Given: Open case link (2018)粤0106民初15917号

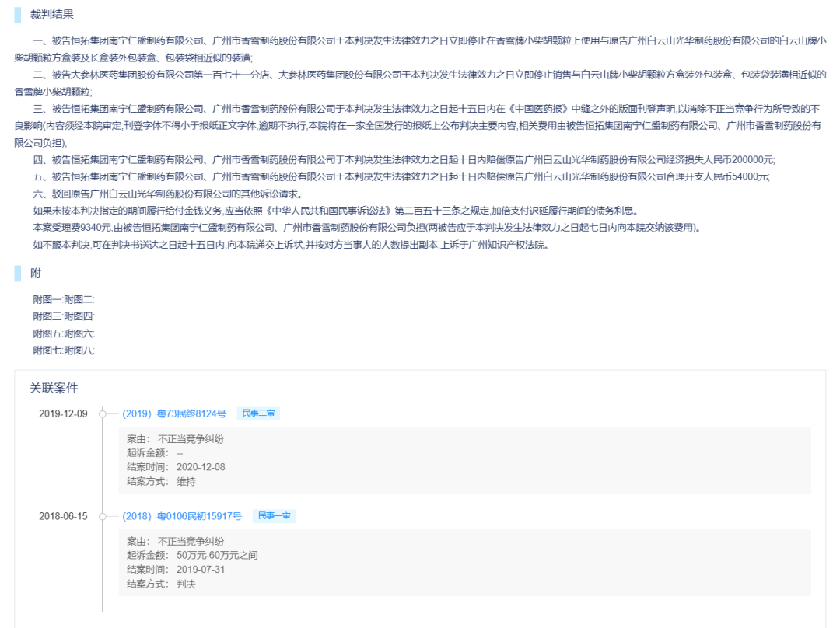Looking at the screenshot, I should click(182, 516).
